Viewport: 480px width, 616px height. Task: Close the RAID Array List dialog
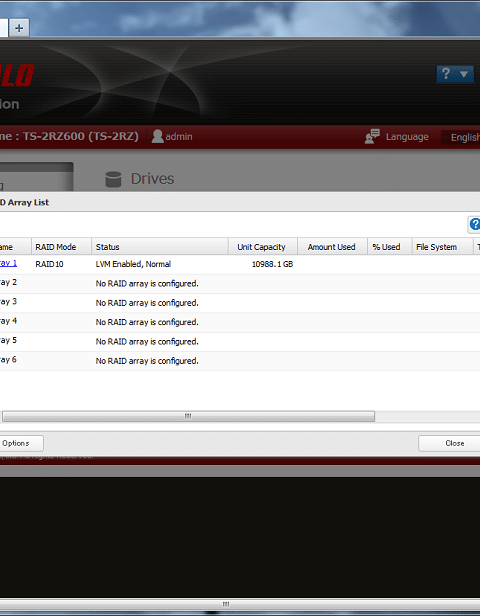coord(450,443)
